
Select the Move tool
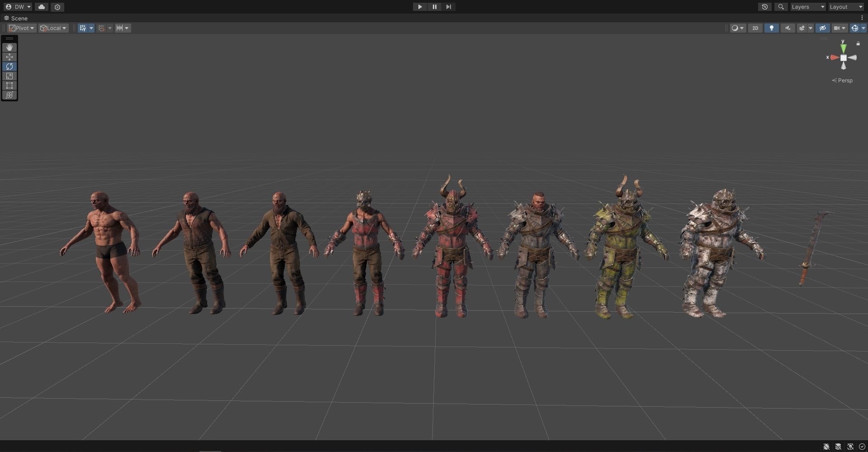(9, 57)
